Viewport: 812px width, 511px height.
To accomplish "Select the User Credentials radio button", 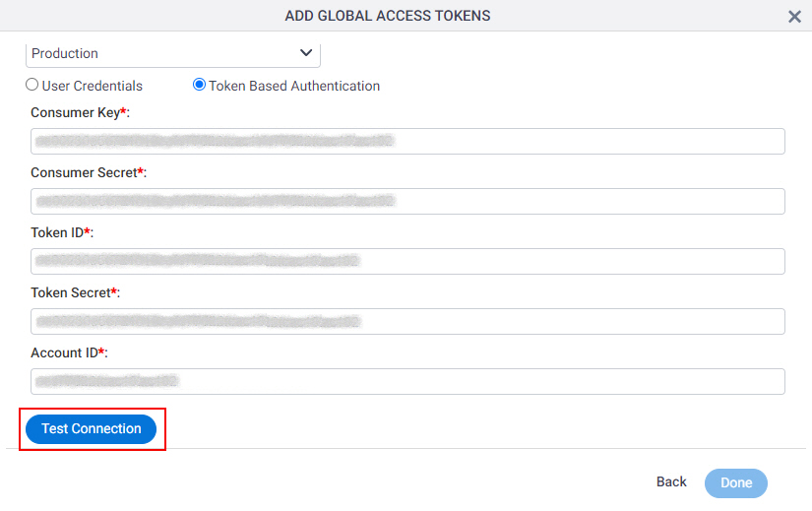I will coord(32,85).
